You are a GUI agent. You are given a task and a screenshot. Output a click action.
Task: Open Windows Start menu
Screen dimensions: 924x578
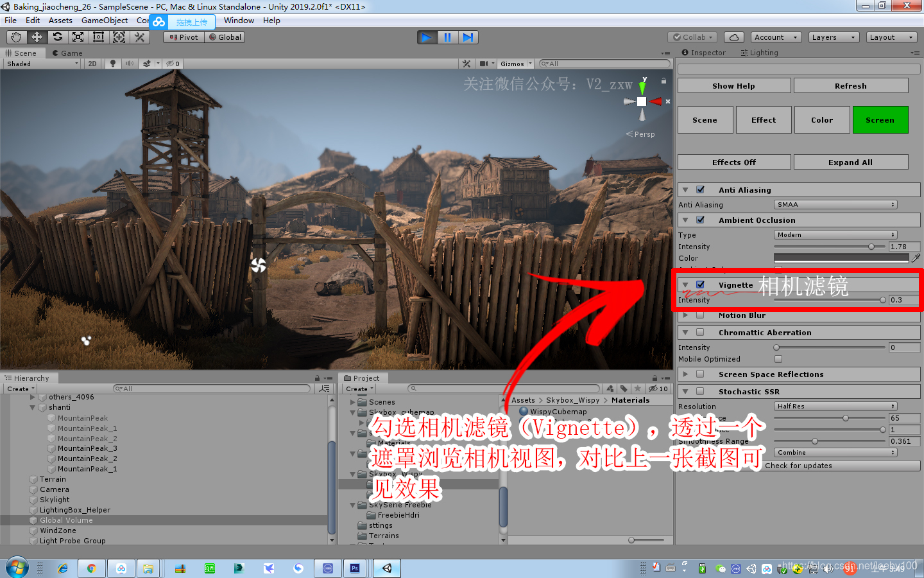pos(17,568)
